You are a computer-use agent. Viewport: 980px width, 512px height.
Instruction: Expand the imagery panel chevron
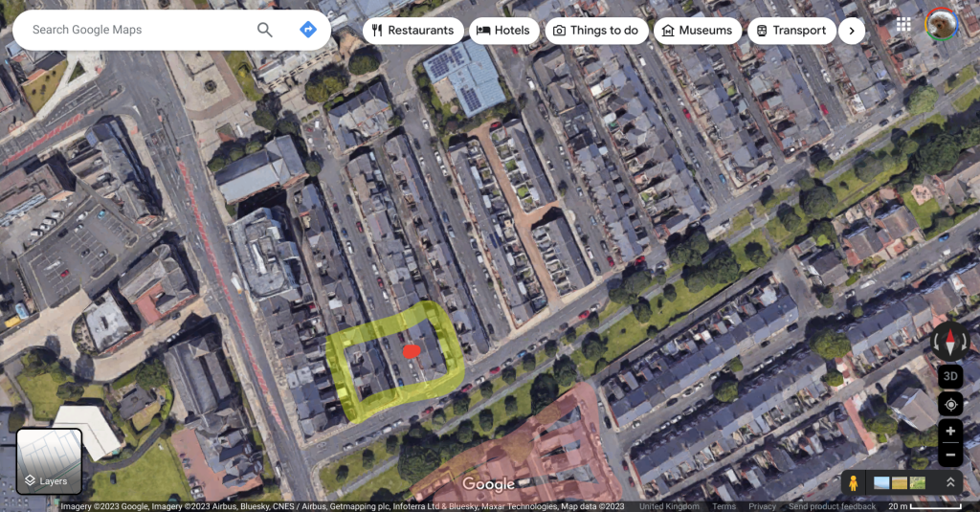(x=950, y=482)
